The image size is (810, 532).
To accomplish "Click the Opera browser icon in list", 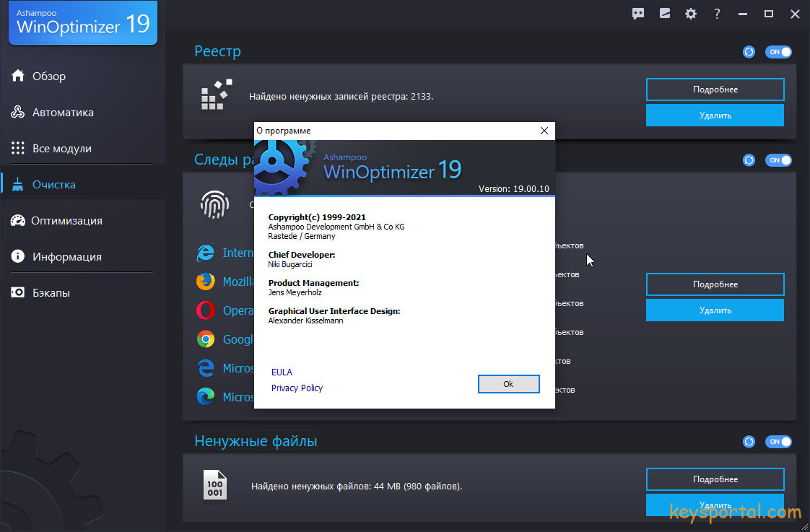I will coord(206,310).
